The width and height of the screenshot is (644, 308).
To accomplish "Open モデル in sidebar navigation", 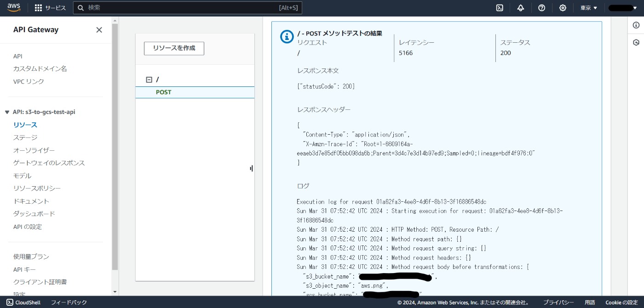I will point(22,176).
